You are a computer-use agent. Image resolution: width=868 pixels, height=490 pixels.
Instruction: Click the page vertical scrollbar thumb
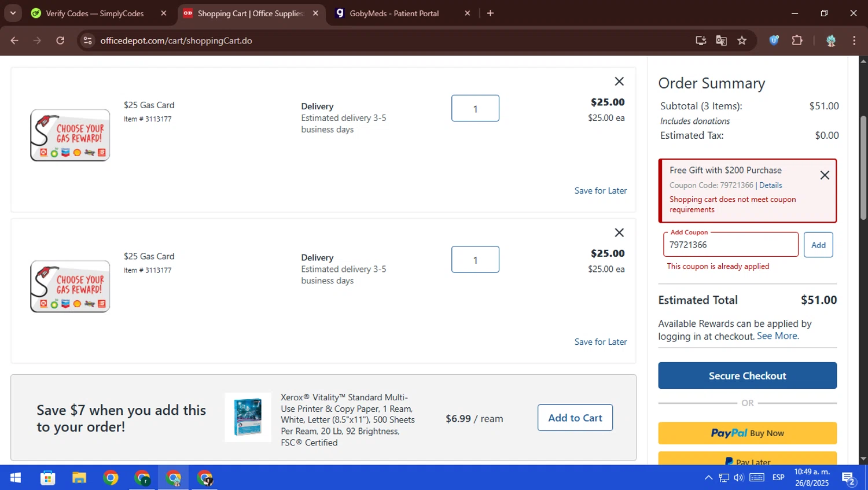pos(863,168)
